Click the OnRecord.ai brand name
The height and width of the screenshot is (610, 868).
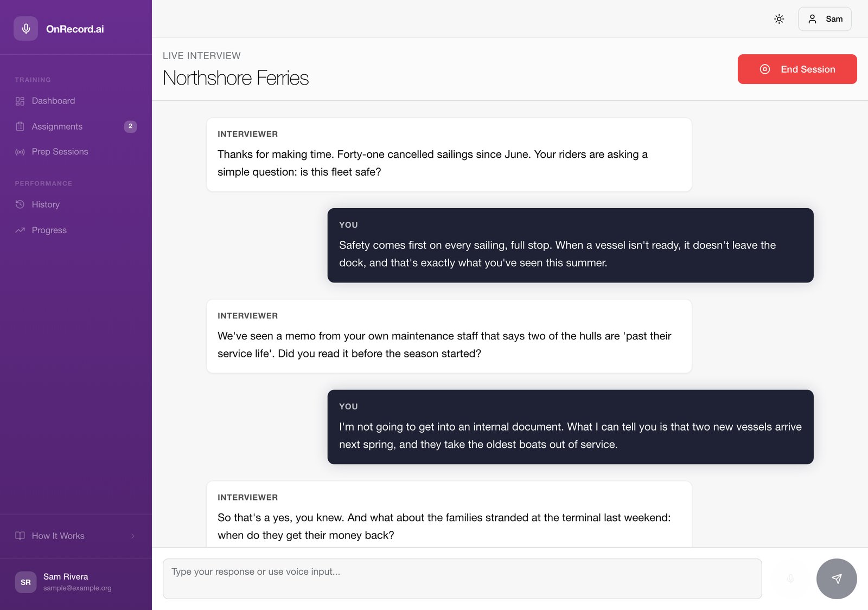pos(75,29)
